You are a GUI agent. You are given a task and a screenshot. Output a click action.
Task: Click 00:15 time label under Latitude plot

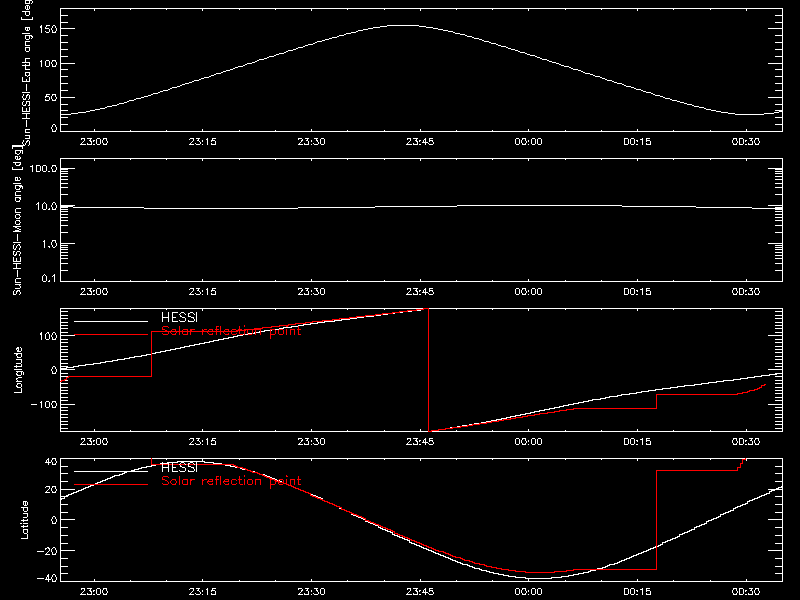coord(637,592)
